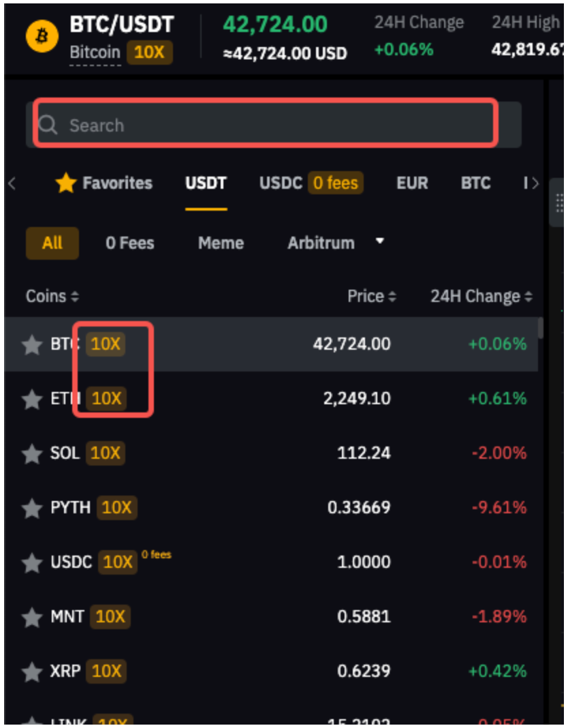Viewport: 568px width, 728px height.
Task: Select the Meme filter button
Action: click(x=221, y=243)
